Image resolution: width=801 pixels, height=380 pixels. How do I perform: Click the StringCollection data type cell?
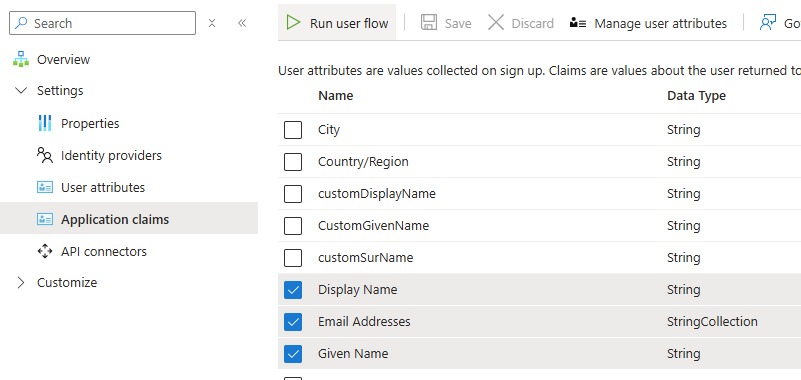[712, 322]
